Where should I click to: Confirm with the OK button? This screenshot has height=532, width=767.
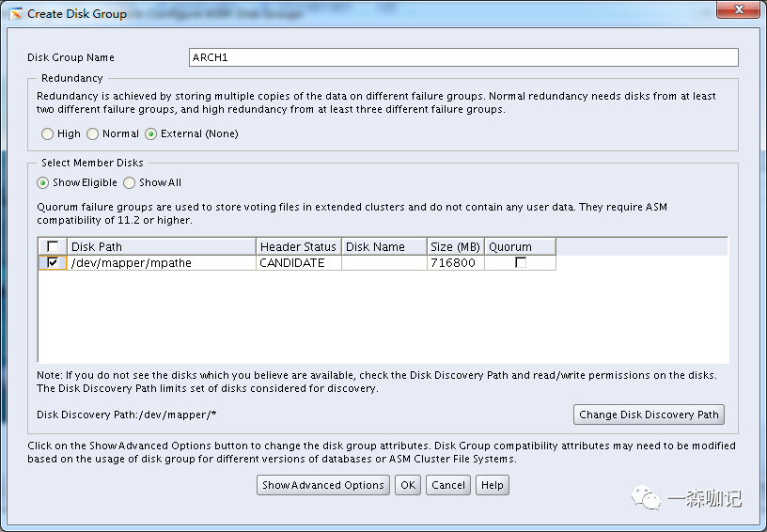pos(408,485)
